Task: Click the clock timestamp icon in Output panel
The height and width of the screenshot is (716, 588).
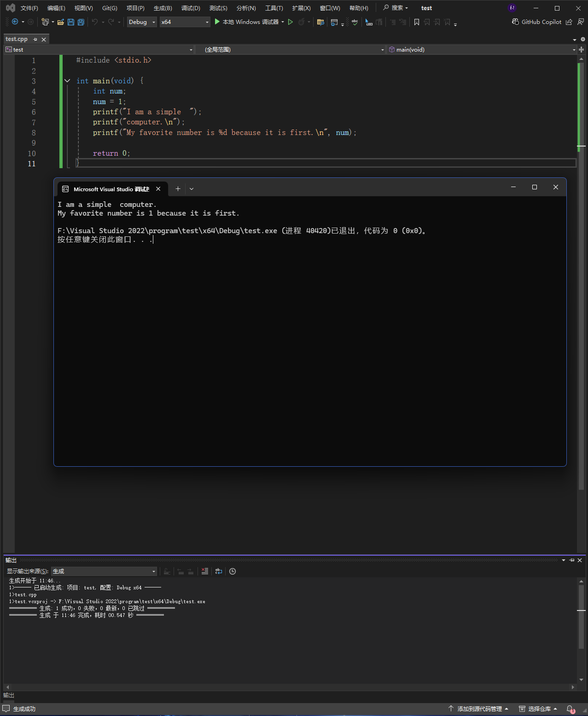Action: pyautogui.click(x=233, y=571)
